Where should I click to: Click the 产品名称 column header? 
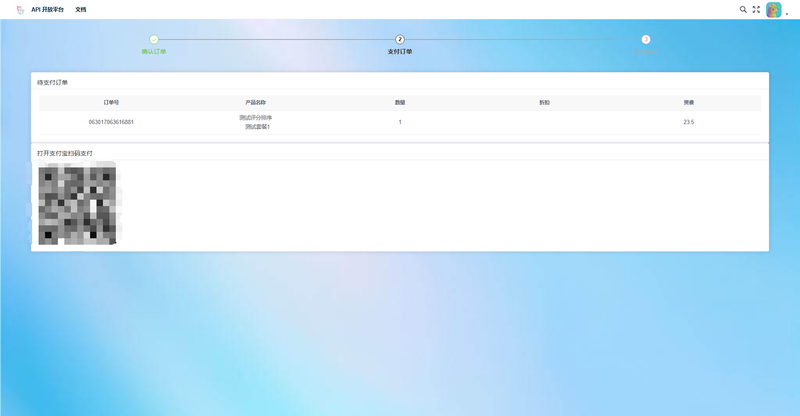point(256,103)
